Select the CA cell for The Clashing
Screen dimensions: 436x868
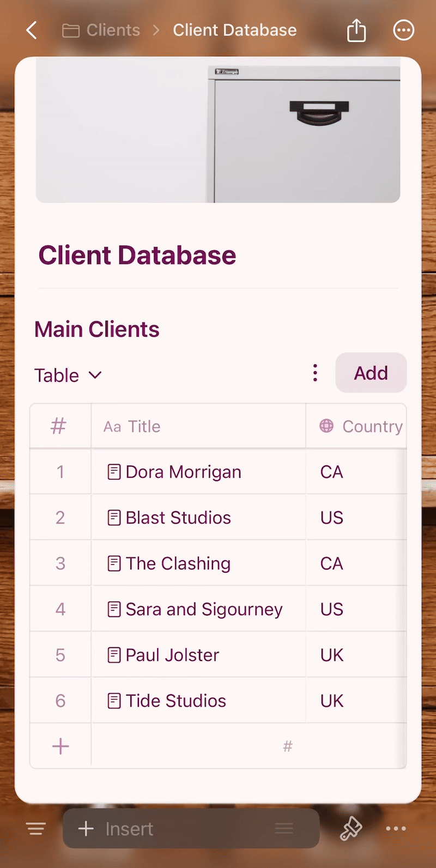(x=356, y=563)
